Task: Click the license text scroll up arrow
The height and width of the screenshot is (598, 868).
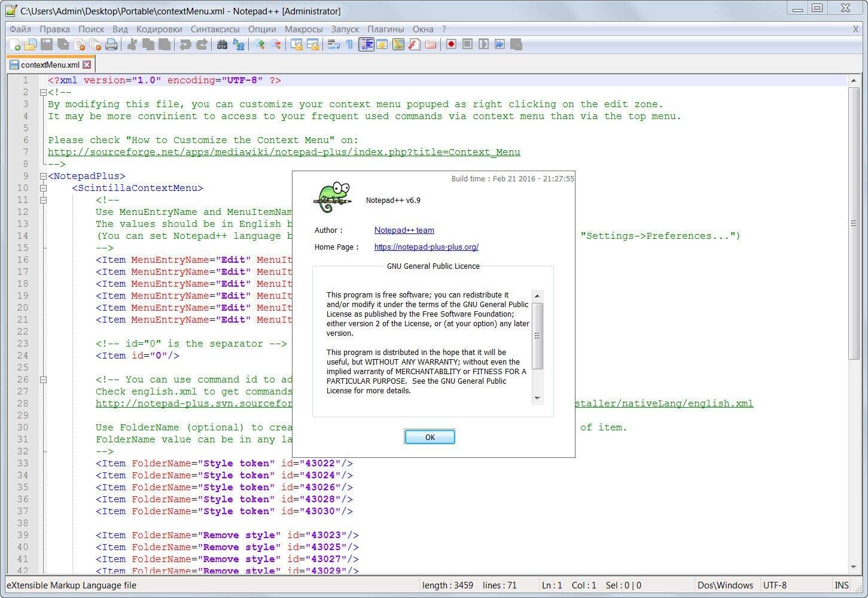Action: pyautogui.click(x=537, y=296)
